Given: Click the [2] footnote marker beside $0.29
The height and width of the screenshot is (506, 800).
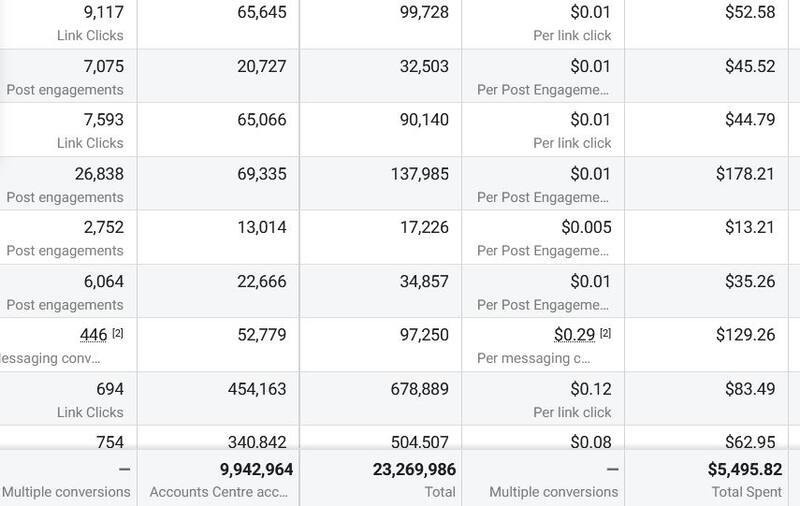Looking at the screenshot, I should coord(606,333).
